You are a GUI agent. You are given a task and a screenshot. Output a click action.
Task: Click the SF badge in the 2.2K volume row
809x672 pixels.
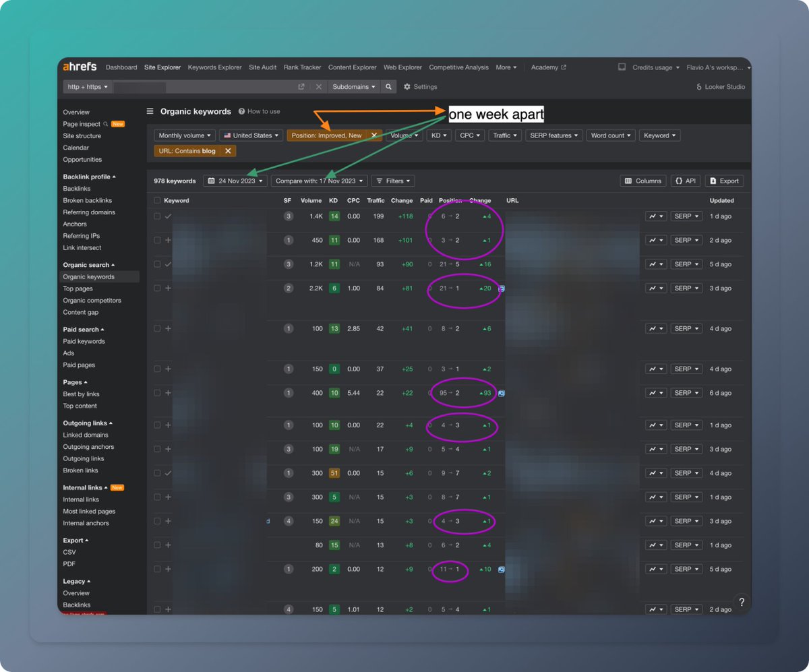click(289, 288)
